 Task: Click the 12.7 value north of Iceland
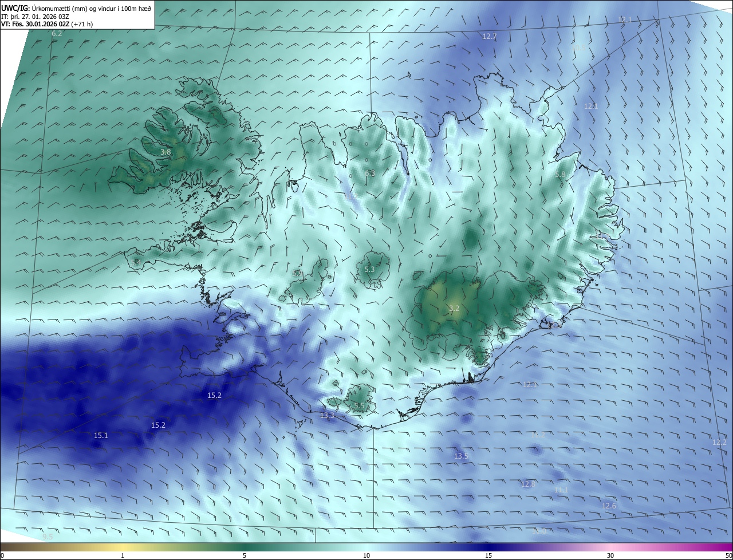pos(490,36)
